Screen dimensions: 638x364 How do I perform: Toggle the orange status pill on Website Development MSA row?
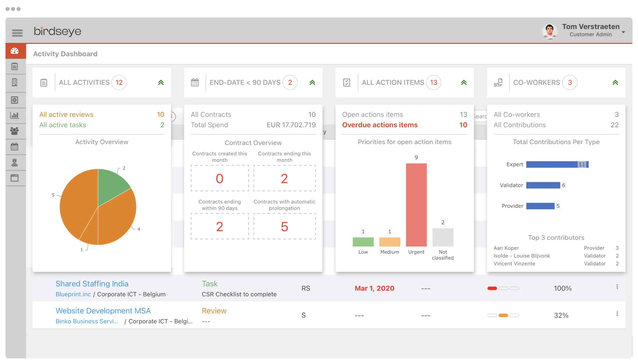504,315
